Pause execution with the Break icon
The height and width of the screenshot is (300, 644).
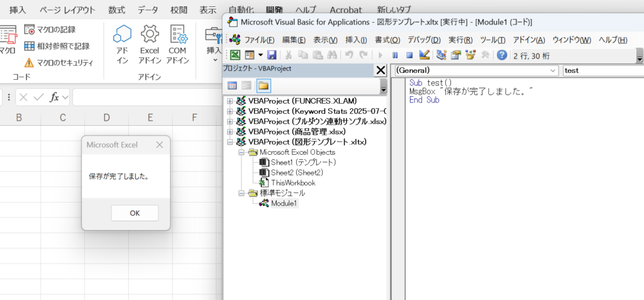(395, 55)
